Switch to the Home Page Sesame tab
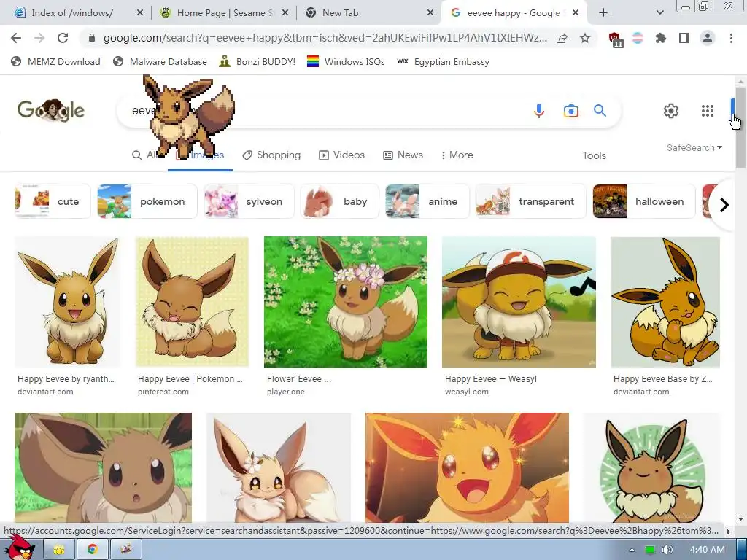Image resolution: width=747 pixels, height=560 pixels. tap(220, 13)
